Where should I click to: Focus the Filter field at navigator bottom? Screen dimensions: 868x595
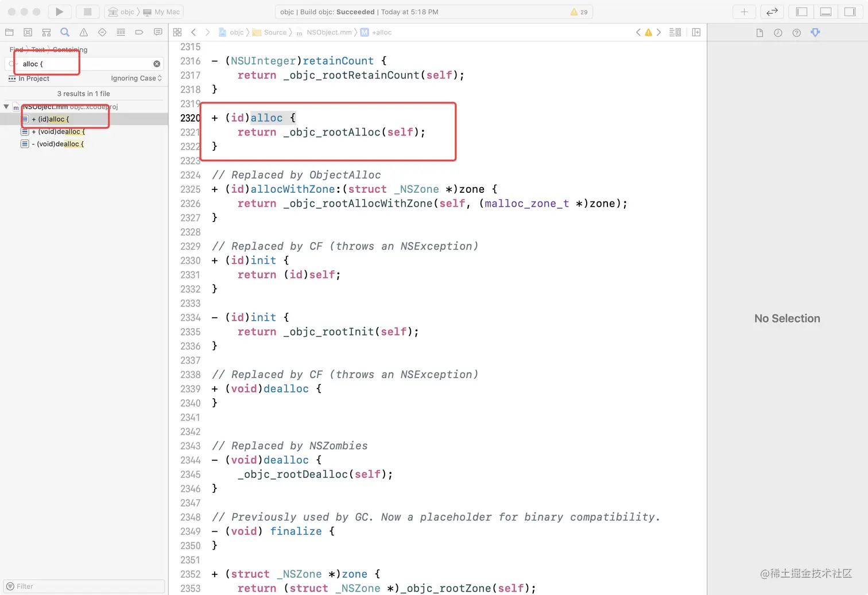[84, 586]
